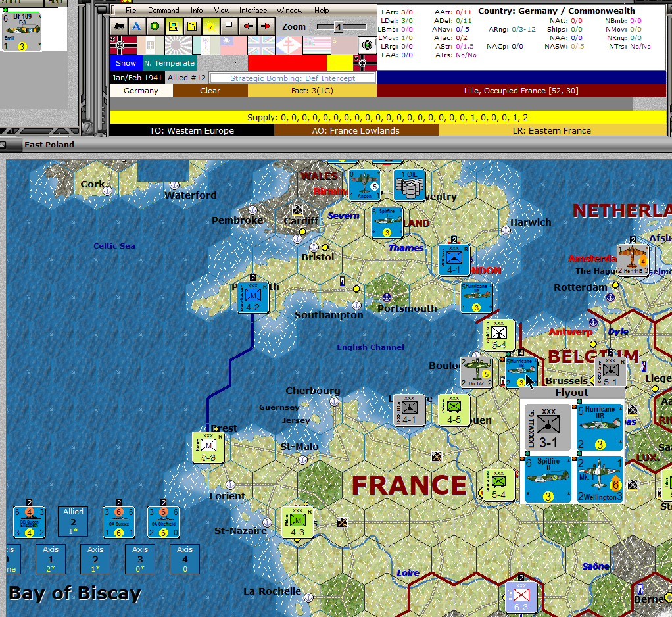The height and width of the screenshot is (617, 672).
Task: Toggle the yellow numbers-only unit display button
Action: click(192, 26)
